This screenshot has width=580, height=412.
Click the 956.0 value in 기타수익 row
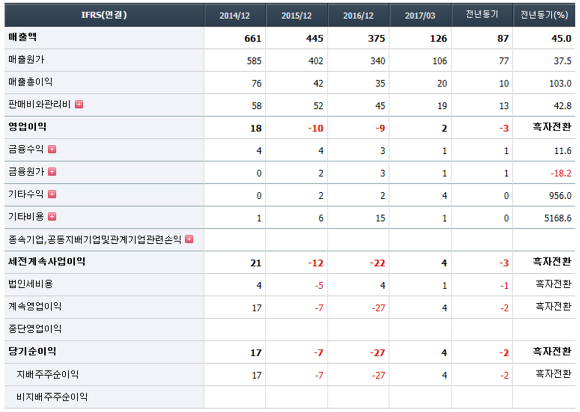560,196
